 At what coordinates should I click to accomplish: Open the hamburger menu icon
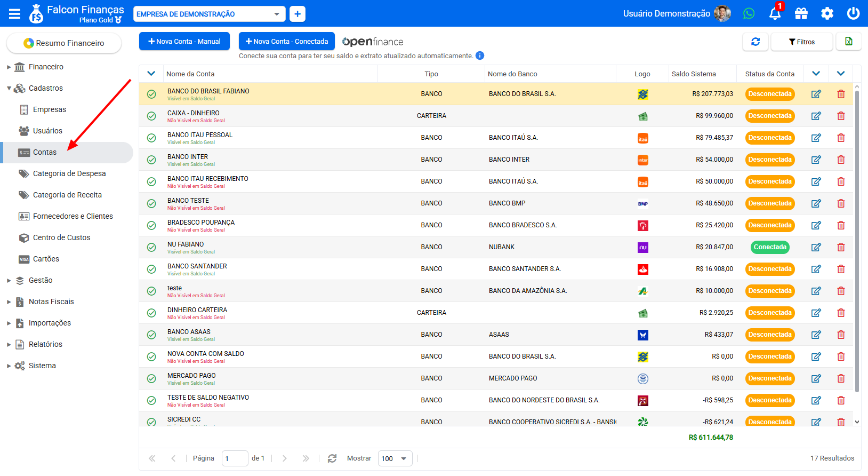(x=14, y=14)
